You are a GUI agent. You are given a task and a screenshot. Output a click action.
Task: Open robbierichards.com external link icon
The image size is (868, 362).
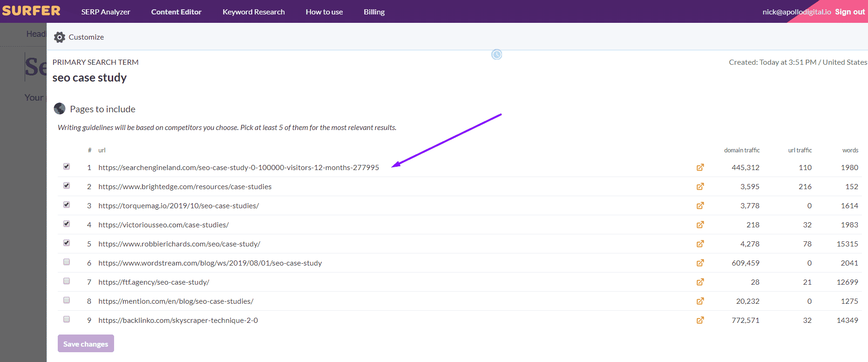700,244
